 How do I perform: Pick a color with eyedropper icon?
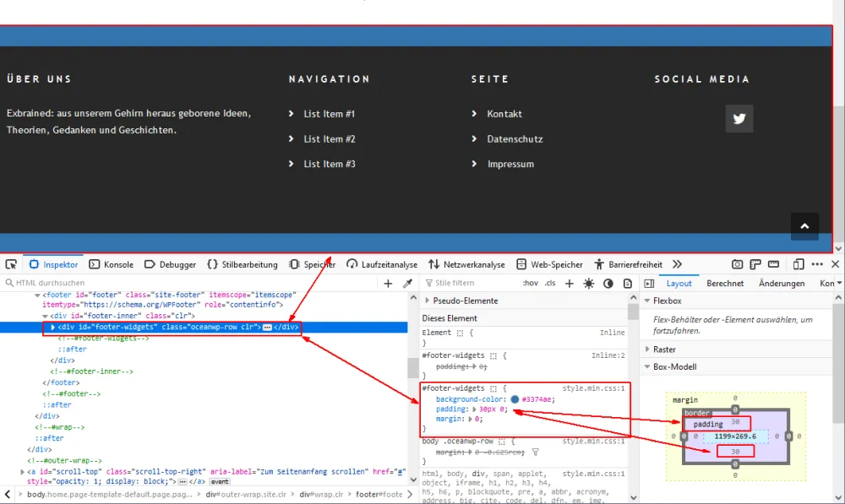(408, 283)
